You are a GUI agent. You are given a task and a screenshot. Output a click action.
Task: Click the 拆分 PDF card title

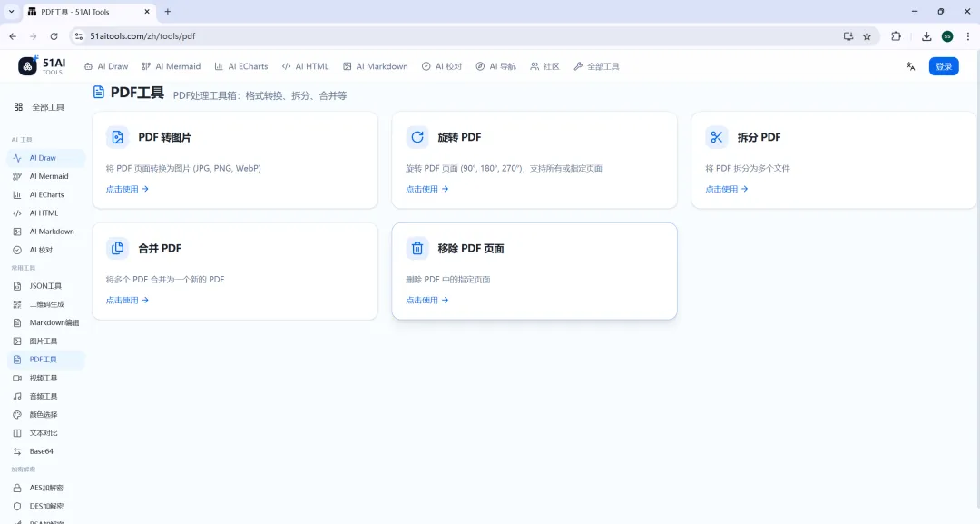coord(759,137)
